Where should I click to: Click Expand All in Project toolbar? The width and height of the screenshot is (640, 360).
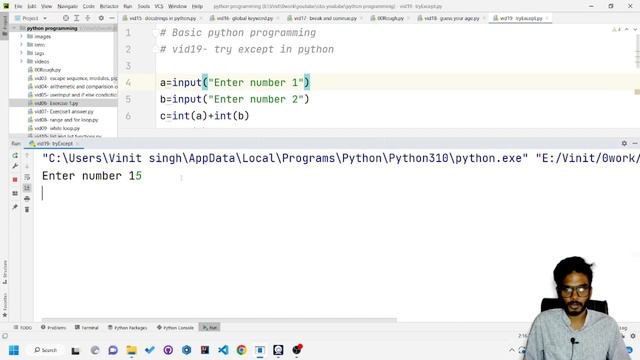pos(76,18)
